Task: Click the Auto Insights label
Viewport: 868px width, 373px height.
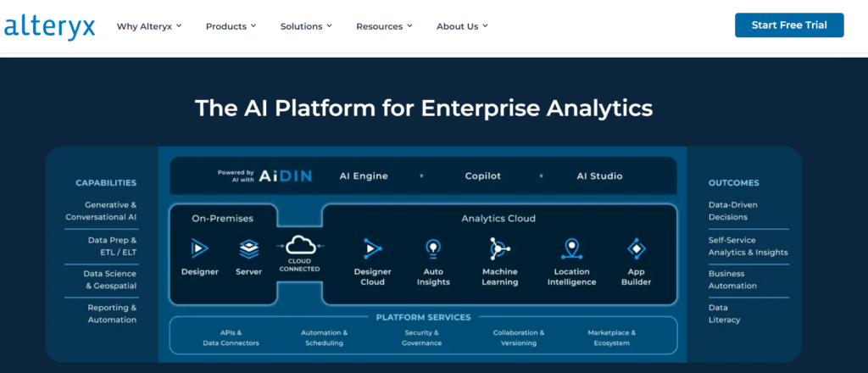Action: [x=433, y=276]
